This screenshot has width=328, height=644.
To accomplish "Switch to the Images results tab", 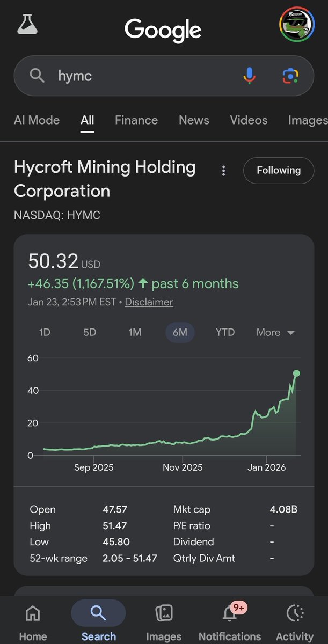I will click(308, 120).
